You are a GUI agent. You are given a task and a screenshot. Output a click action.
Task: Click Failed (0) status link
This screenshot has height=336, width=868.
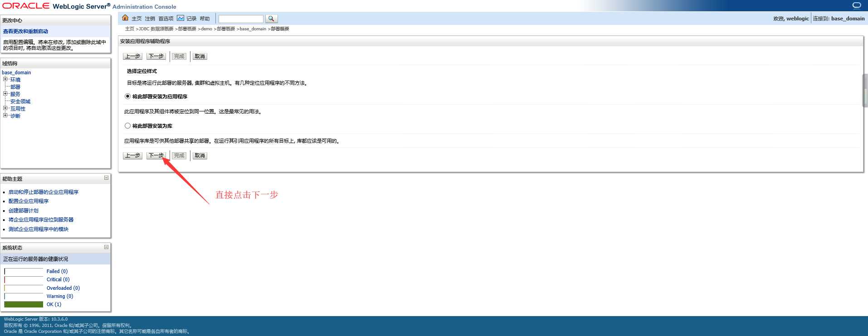coord(57,271)
